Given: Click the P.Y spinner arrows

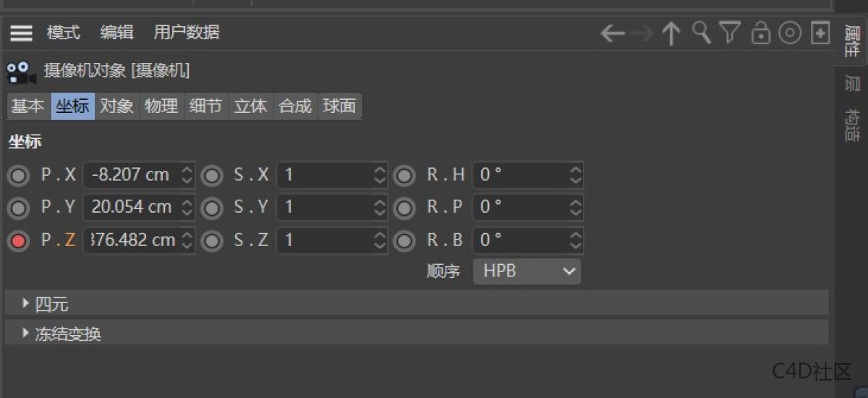Looking at the screenshot, I should tap(187, 208).
